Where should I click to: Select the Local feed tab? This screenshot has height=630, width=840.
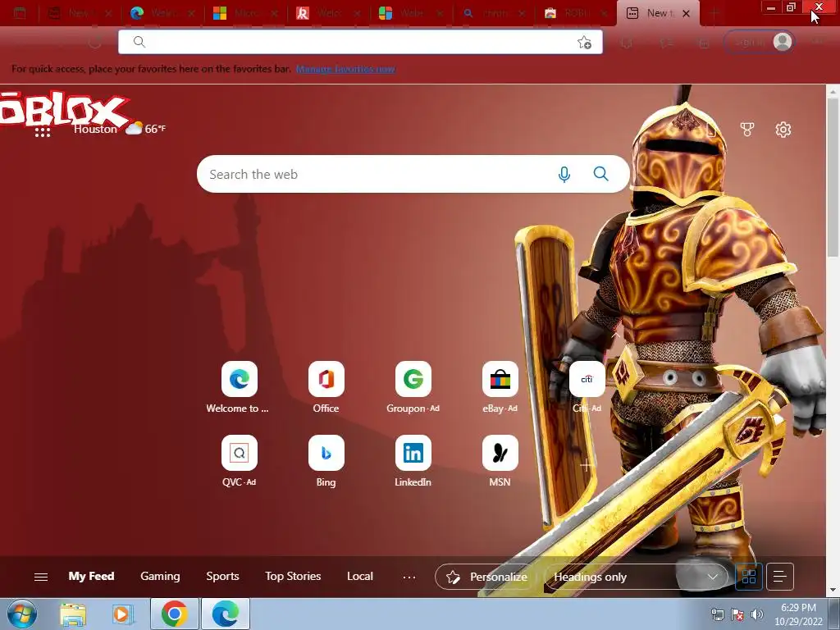(360, 577)
